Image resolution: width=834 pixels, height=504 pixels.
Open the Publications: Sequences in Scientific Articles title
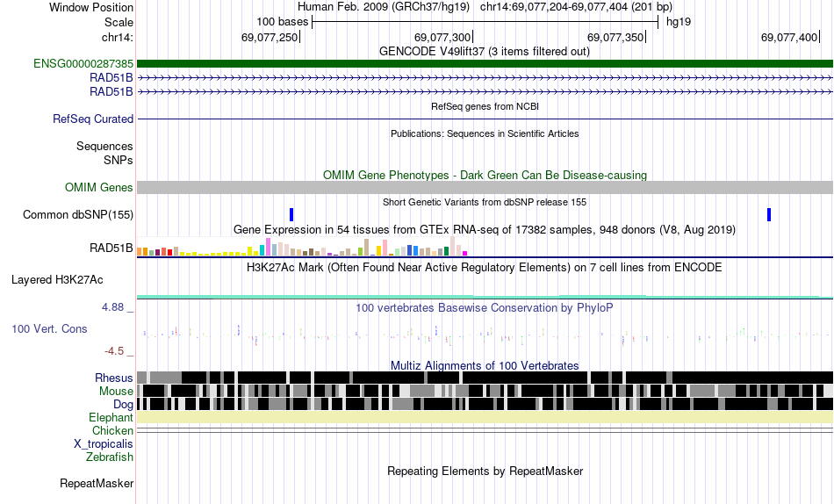485,133
